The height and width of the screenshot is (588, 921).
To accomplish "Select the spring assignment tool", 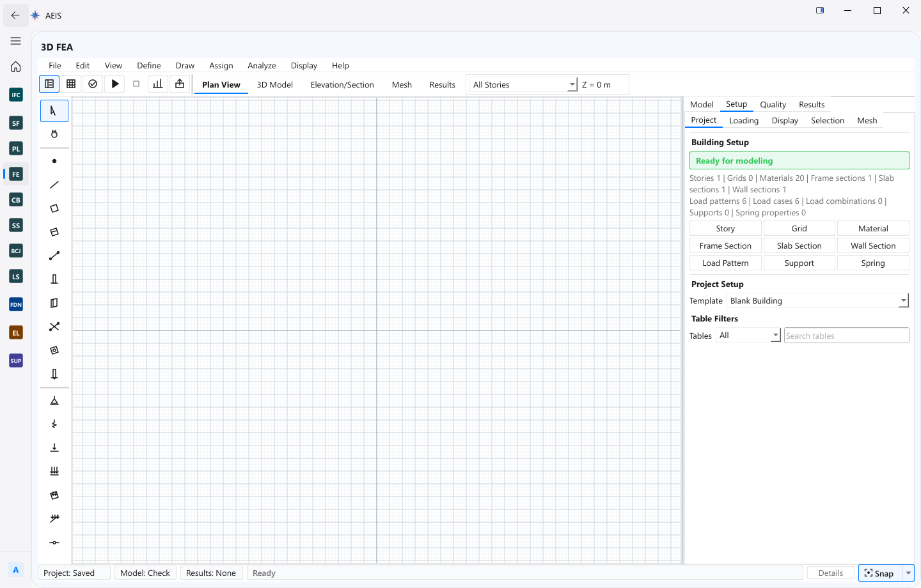I will [x=54, y=424].
